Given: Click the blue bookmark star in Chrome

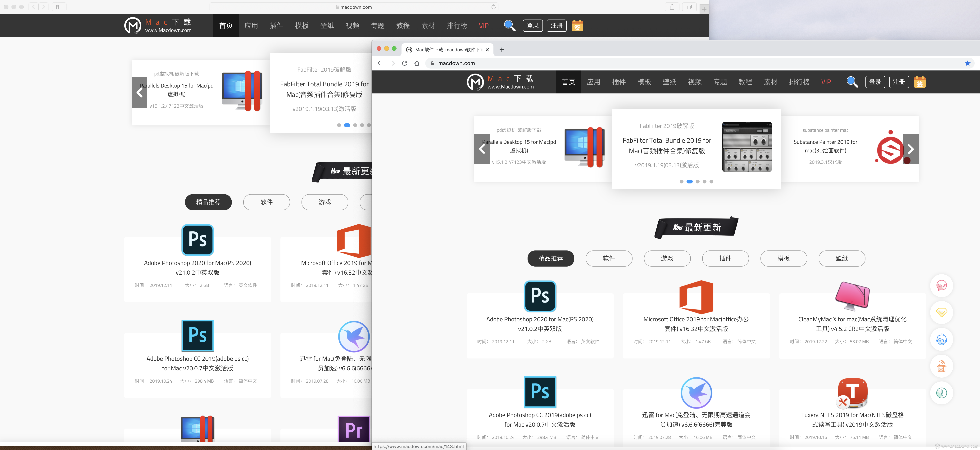Looking at the screenshot, I should 967,63.
